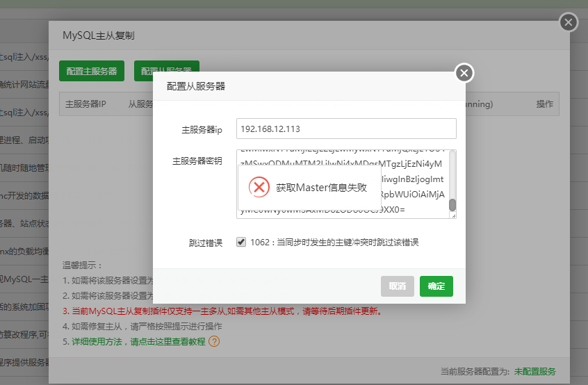588x385 pixels.
Task: Click the red error icon in the toast
Action: [x=259, y=187]
